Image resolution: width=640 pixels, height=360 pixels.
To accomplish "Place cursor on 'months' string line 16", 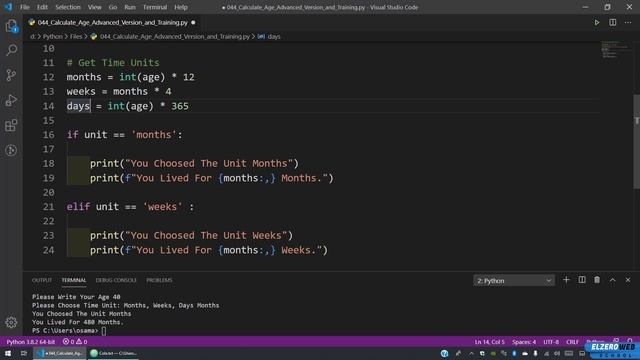I will point(154,135).
